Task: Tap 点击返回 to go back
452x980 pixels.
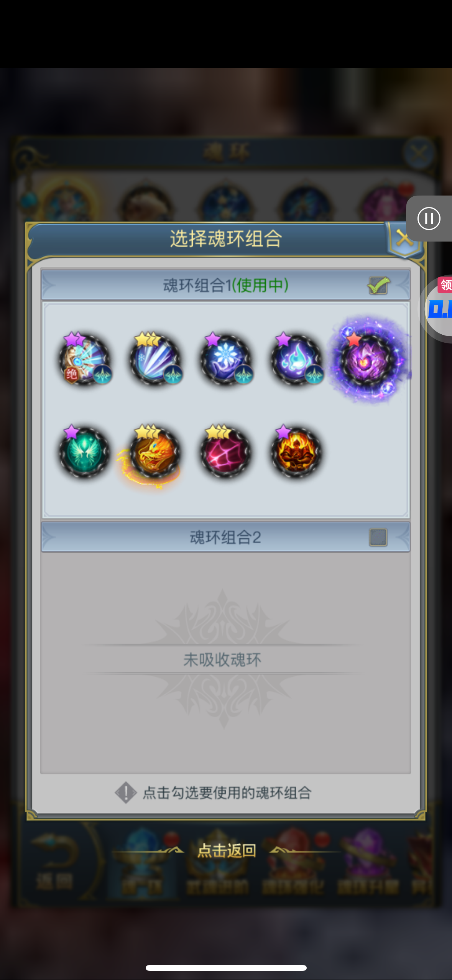Action: pos(227,850)
